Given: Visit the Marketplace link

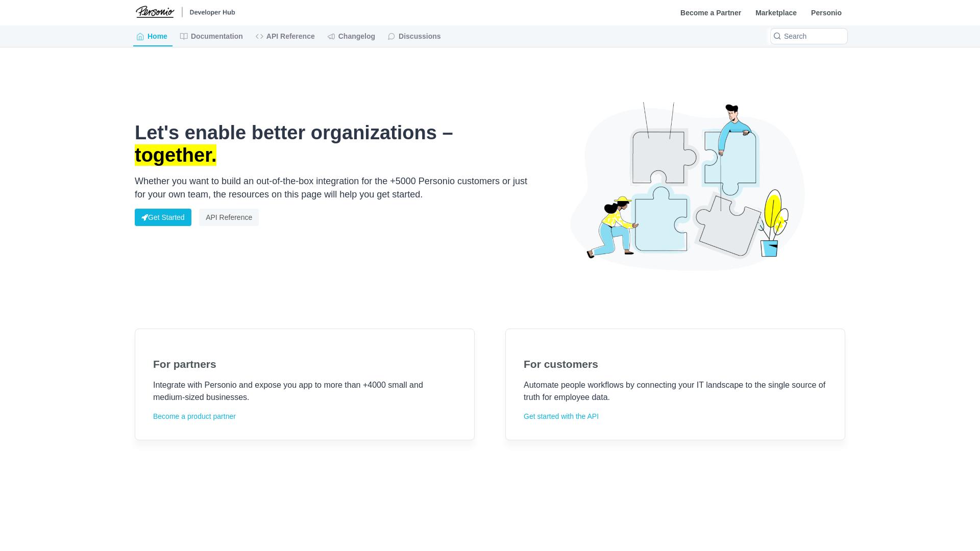Looking at the screenshot, I should (x=776, y=13).
